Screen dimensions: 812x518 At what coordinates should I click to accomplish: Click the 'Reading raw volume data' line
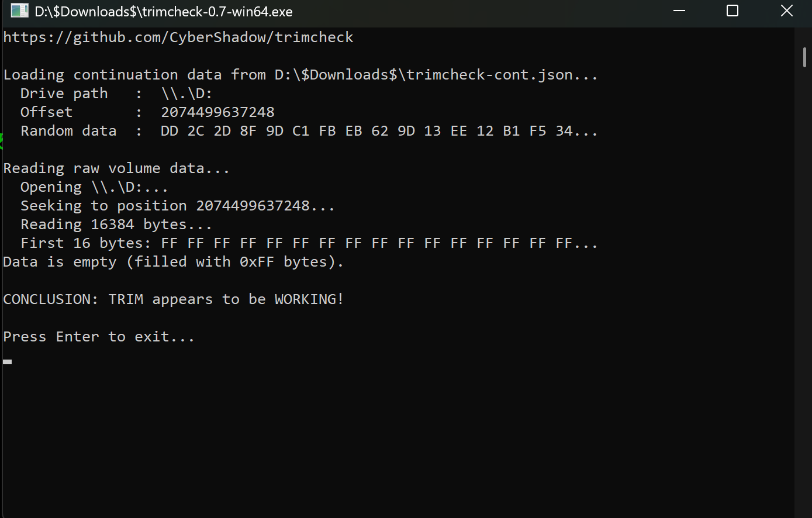(x=117, y=168)
